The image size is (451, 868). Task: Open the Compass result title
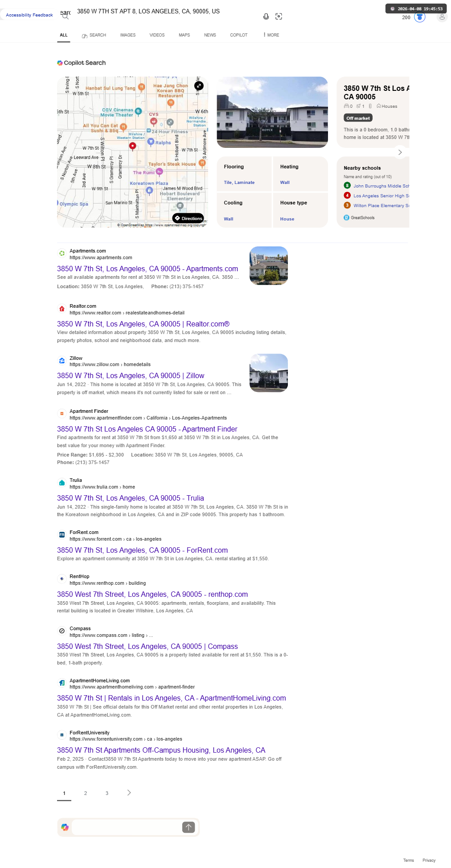[148, 646]
